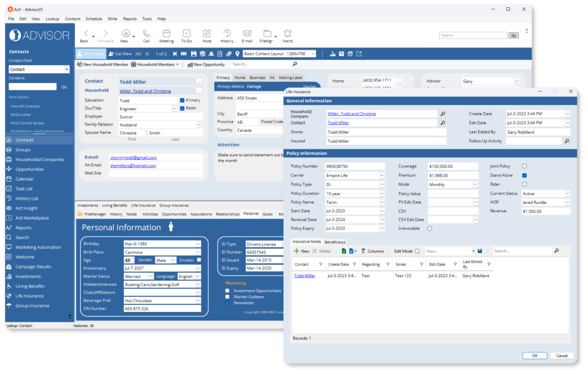Image resolution: width=588 pixels, height=374 pixels.
Task: Toggle the Edit Mode checkbox
Action: tap(417, 251)
